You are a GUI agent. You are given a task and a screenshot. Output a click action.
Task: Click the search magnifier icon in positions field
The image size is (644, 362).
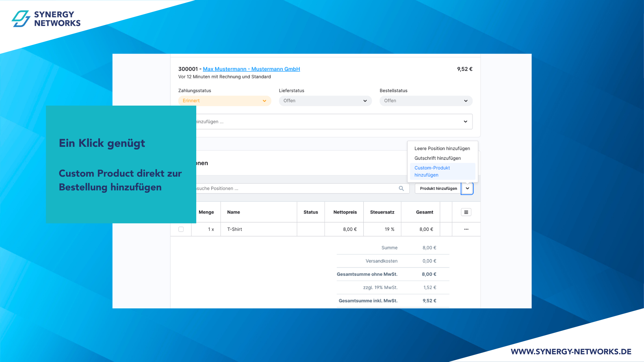pos(401,188)
